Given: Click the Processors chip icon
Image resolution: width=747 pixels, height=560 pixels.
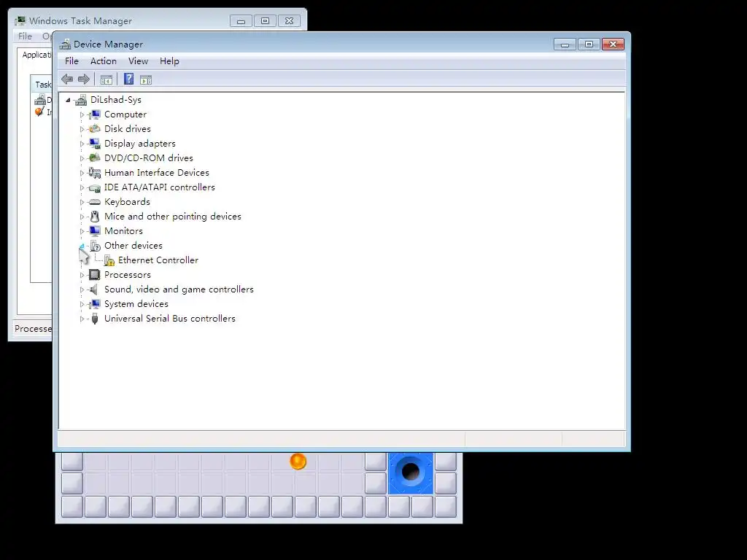Looking at the screenshot, I should tap(95, 275).
